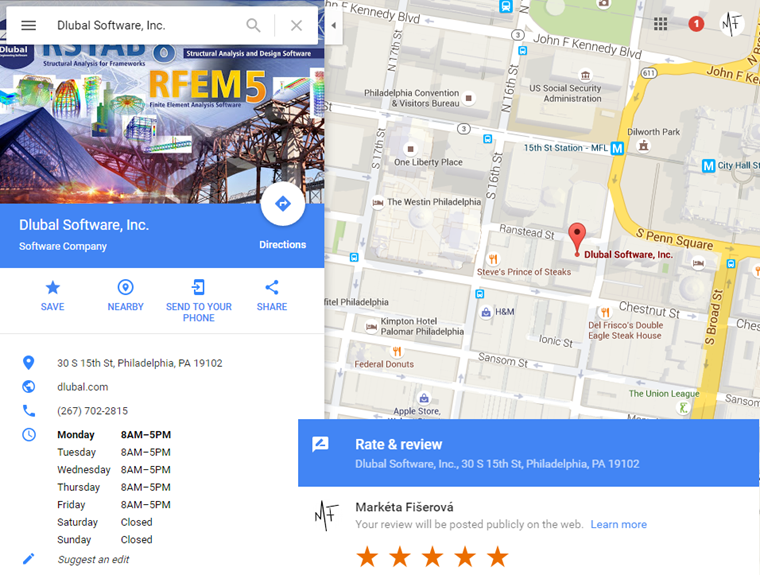Select One Liberty Place marker
760x575 pixels.
tap(411, 149)
